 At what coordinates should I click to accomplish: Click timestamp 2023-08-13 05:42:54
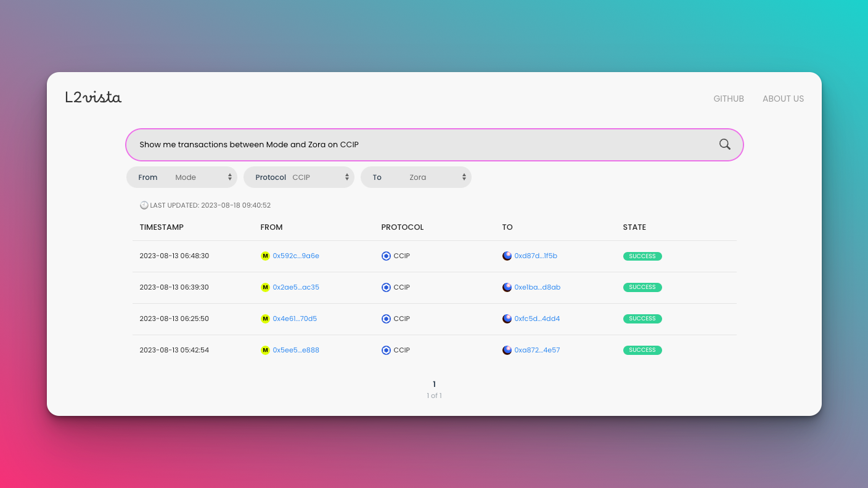point(174,350)
